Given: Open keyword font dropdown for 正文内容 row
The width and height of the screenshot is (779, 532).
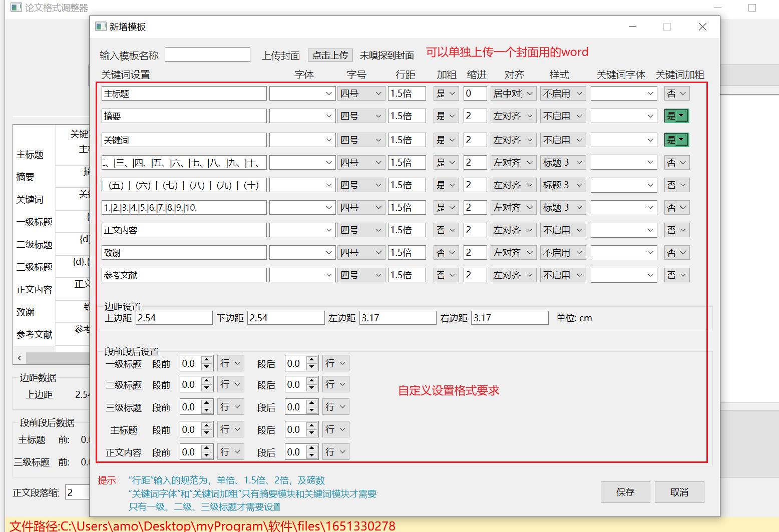Looking at the screenshot, I should click(624, 230).
